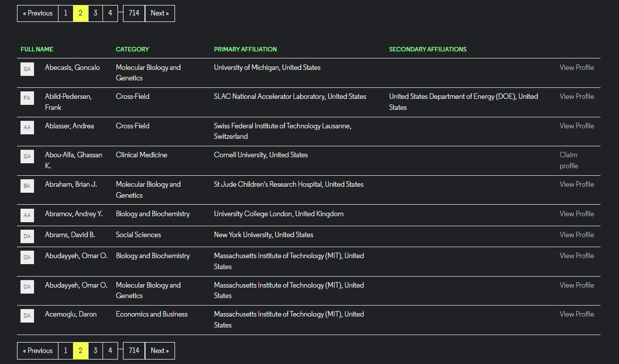The height and width of the screenshot is (364, 619).
Task: Click Next in the bottom pagination
Action: [159, 351]
